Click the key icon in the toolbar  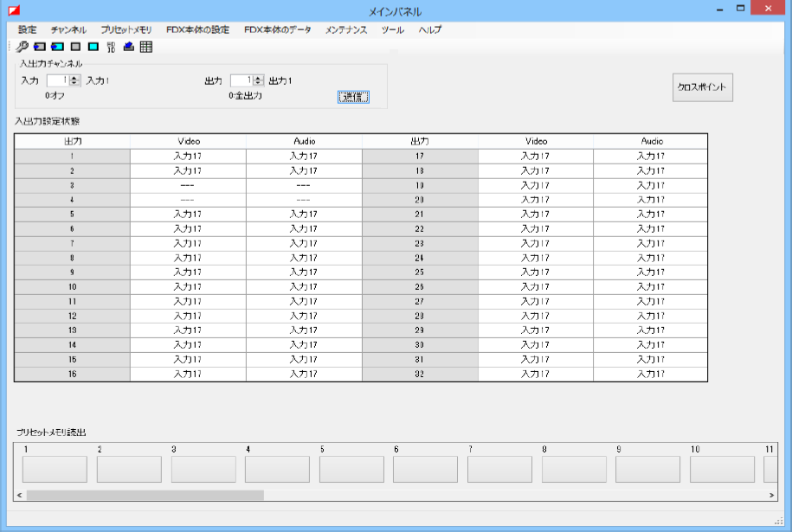23,47
